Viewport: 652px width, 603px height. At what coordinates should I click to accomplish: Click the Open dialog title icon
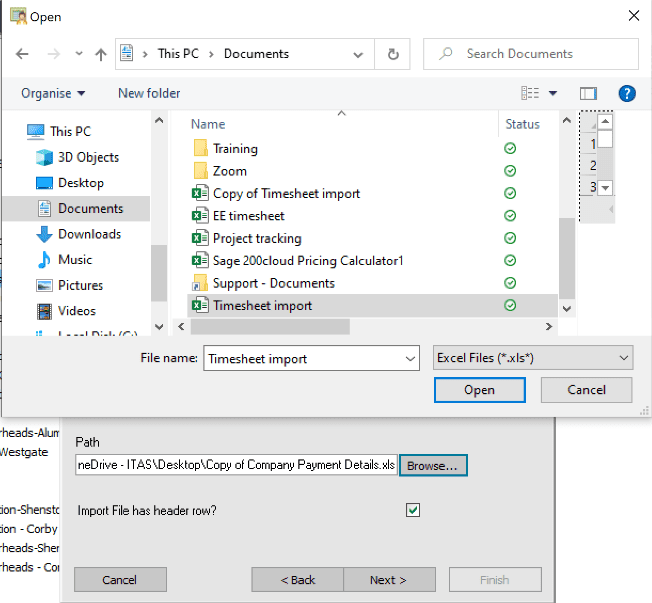[x=18, y=16]
